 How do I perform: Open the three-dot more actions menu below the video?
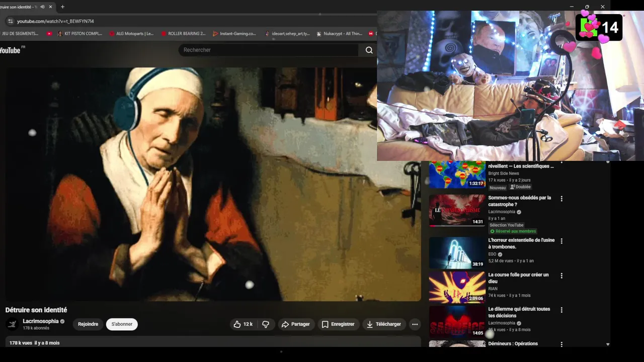(415, 324)
